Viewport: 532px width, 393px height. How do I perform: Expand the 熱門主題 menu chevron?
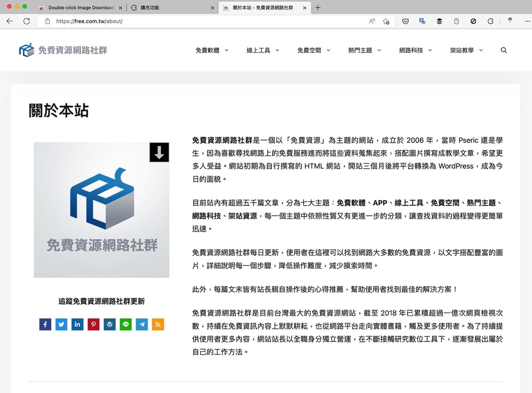(x=379, y=50)
